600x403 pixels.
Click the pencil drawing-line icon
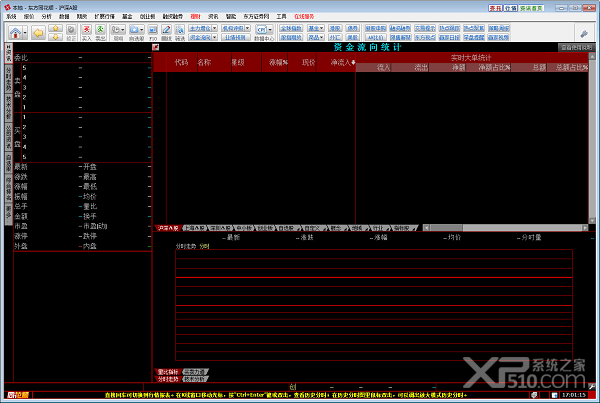(166, 29)
